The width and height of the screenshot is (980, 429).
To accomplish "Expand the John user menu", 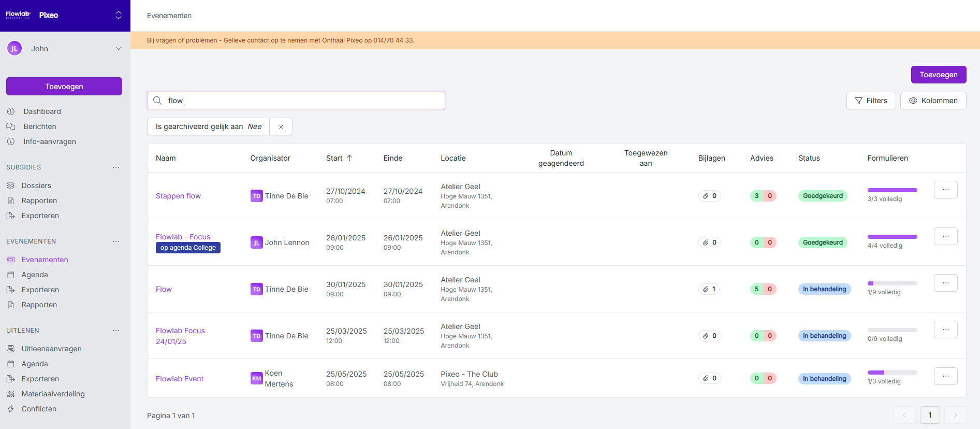I will tap(118, 49).
